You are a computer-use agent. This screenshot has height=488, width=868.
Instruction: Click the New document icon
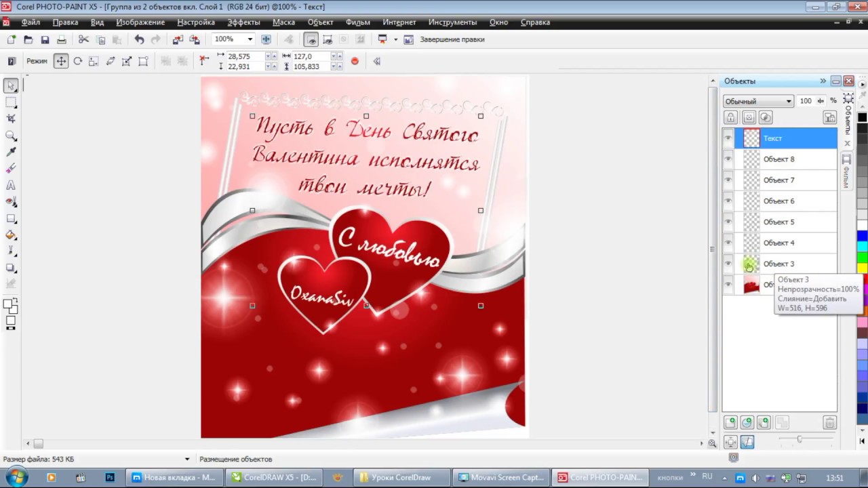(12, 39)
